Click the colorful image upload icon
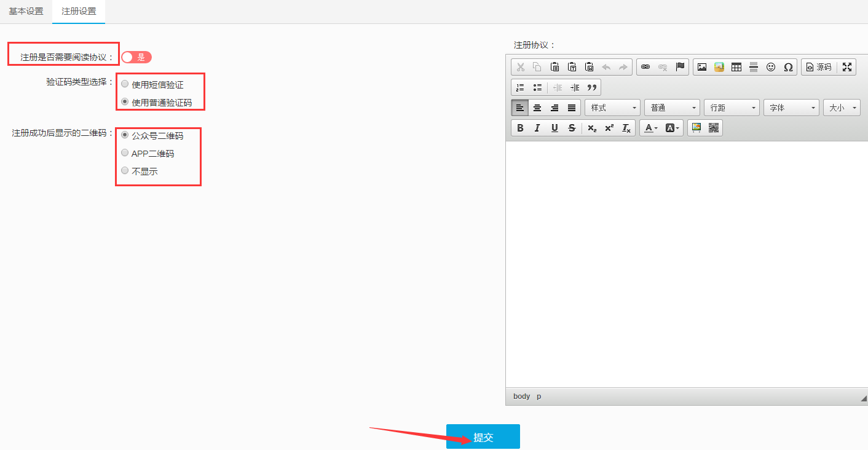Screen dimensions: 868x450 [719, 67]
